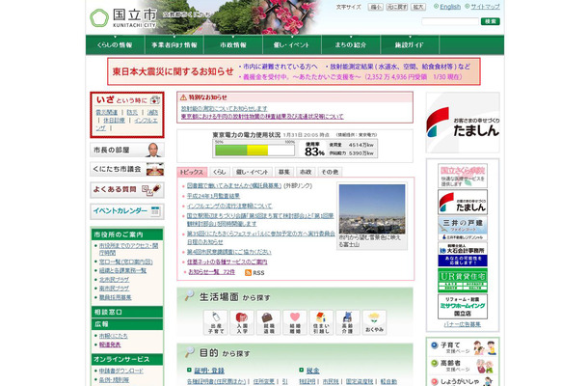The height and width of the screenshot is (386, 588).
Task: Select the 募集 news tab
Action: pos(284,172)
